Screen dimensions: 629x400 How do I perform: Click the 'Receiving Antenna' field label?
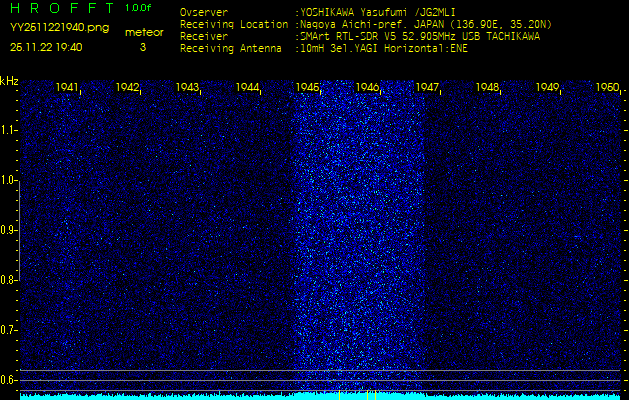tap(231, 49)
